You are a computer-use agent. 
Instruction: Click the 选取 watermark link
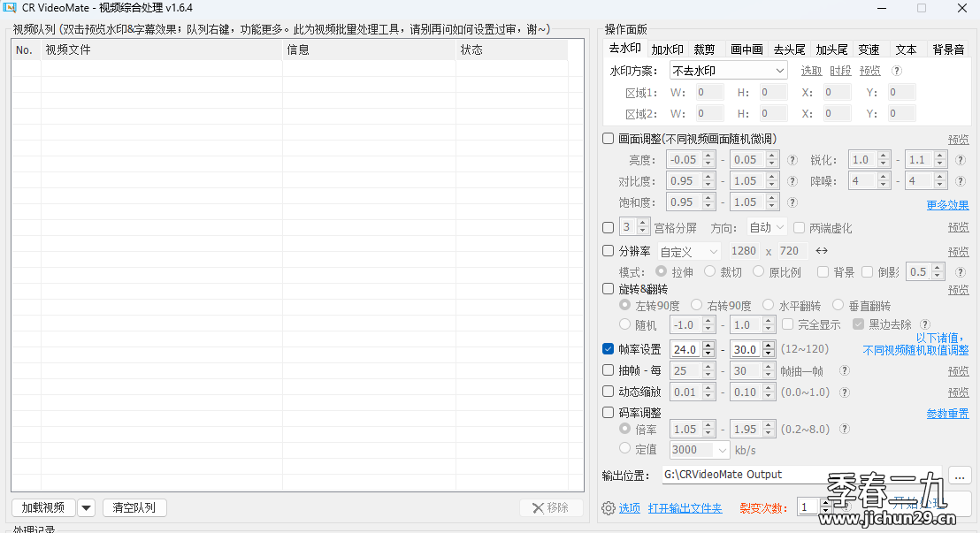(811, 72)
